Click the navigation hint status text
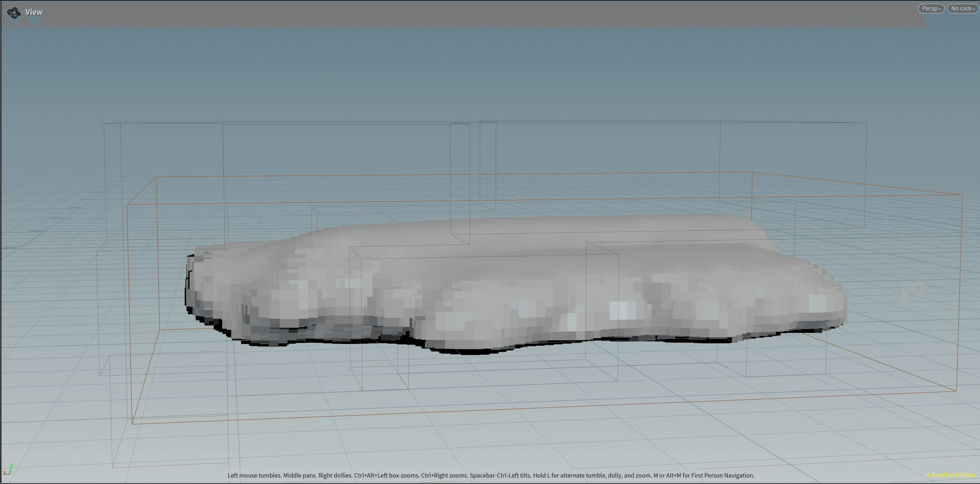The height and width of the screenshot is (484, 980). pos(491,475)
